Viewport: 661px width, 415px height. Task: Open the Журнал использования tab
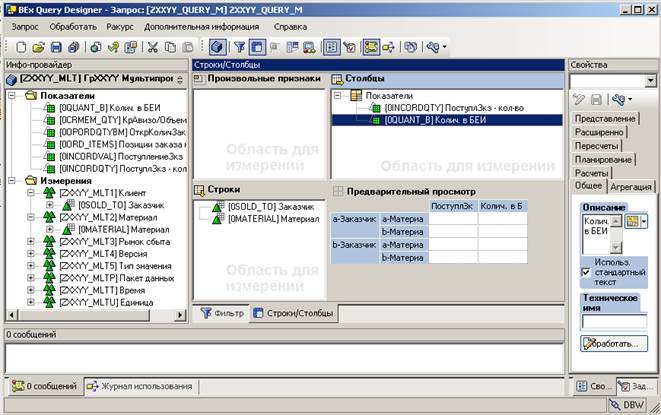point(140,386)
